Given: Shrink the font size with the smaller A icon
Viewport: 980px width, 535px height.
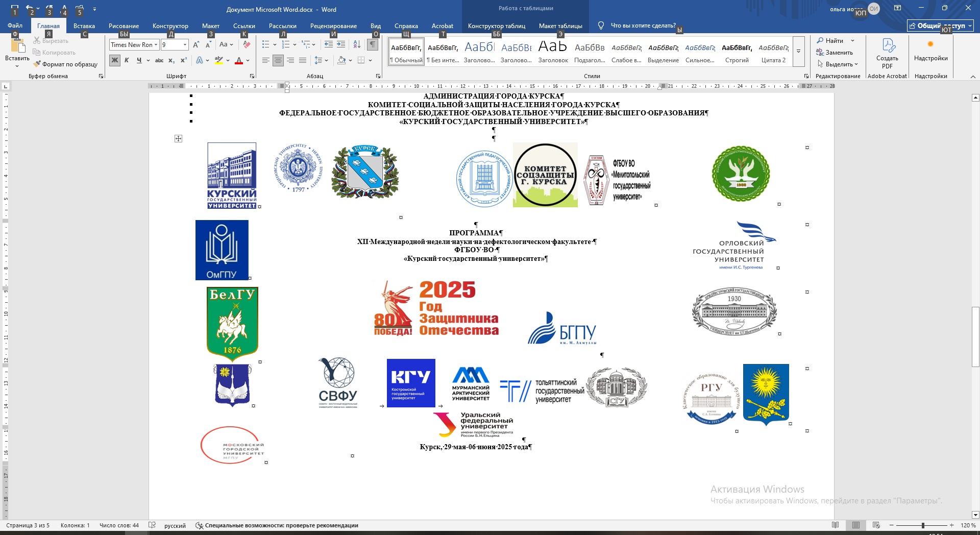Looking at the screenshot, I should [208, 45].
